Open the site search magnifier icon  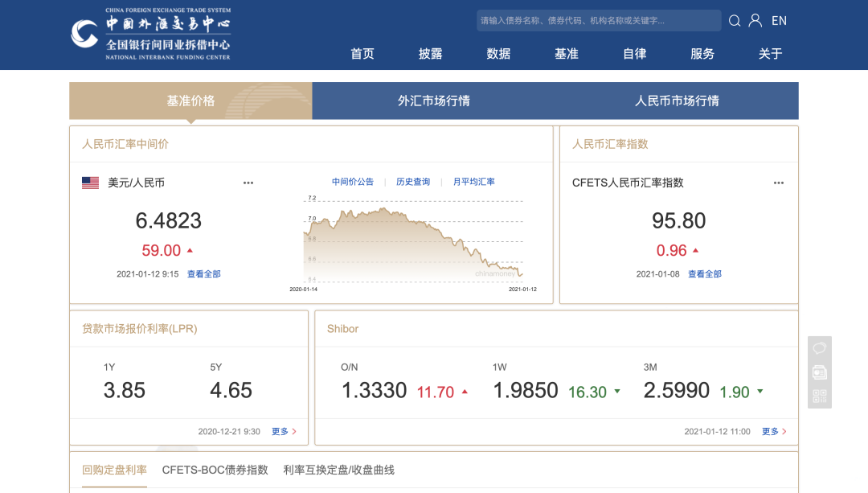pyautogui.click(x=735, y=20)
